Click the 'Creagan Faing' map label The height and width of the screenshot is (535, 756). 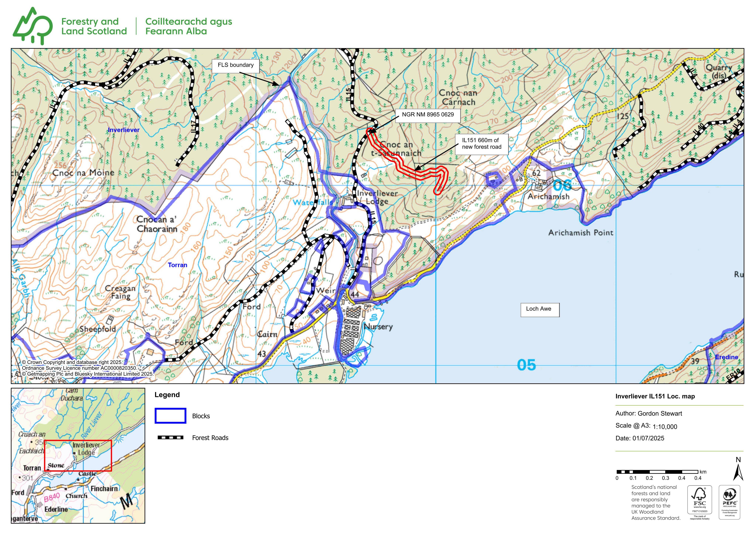(x=120, y=292)
